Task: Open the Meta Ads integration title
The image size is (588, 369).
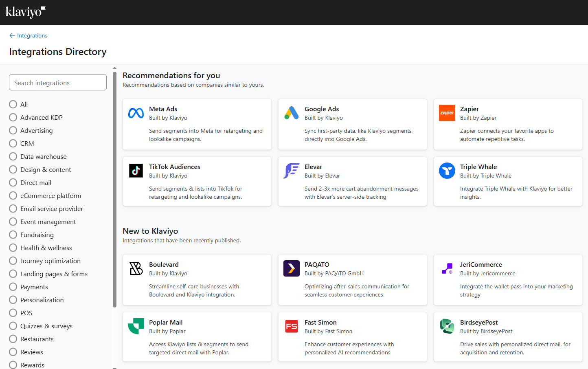Action: 163,109
